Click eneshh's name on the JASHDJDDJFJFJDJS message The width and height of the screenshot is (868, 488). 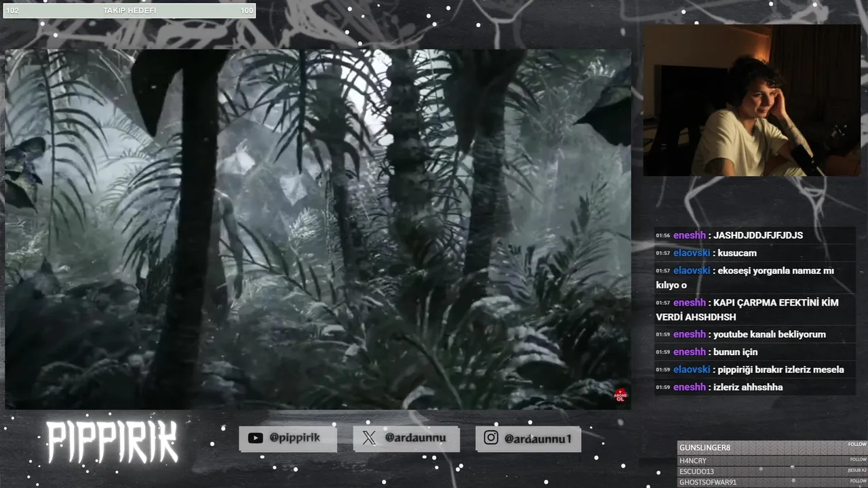(x=690, y=235)
